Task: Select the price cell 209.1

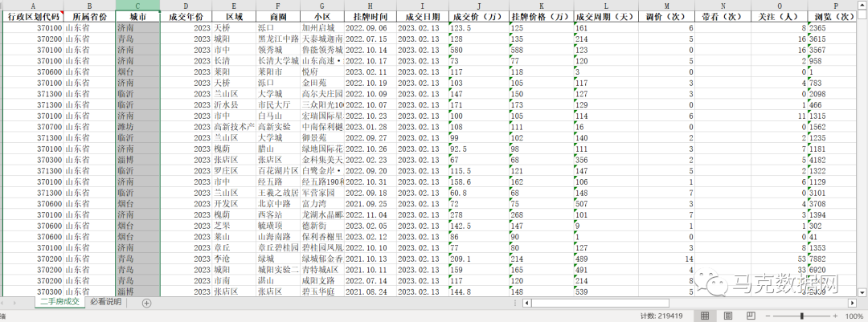Action: pyautogui.click(x=478, y=259)
